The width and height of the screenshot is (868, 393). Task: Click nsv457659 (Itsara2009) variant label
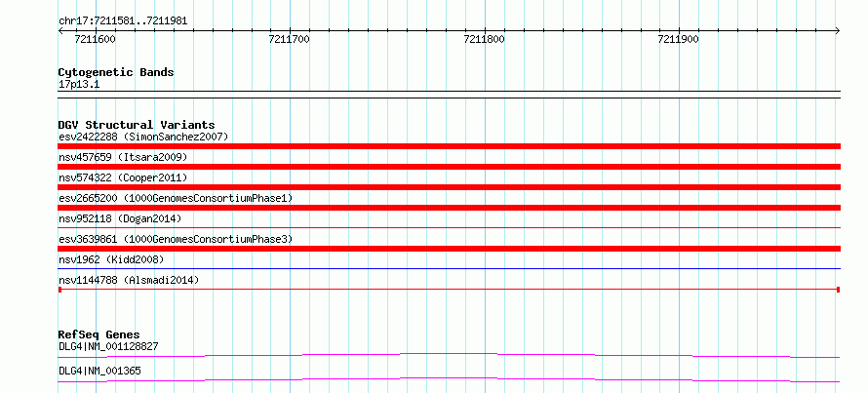click(x=123, y=157)
